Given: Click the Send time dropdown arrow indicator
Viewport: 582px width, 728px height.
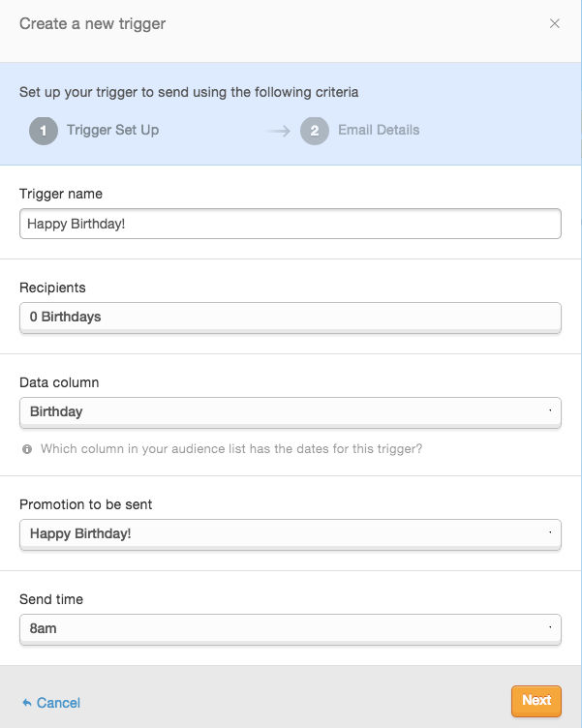Looking at the screenshot, I should pyautogui.click(x=550, y=627).
